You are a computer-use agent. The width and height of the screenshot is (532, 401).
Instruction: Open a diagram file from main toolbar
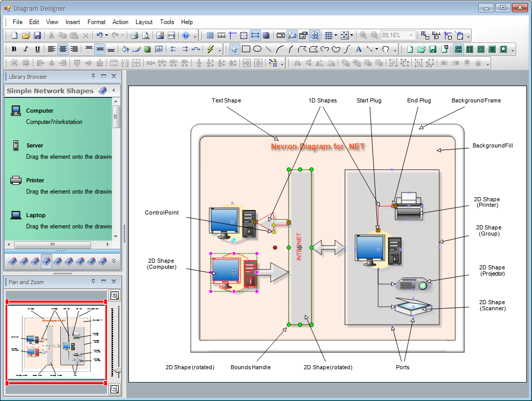pyautogui.click(x=26, y=35)
